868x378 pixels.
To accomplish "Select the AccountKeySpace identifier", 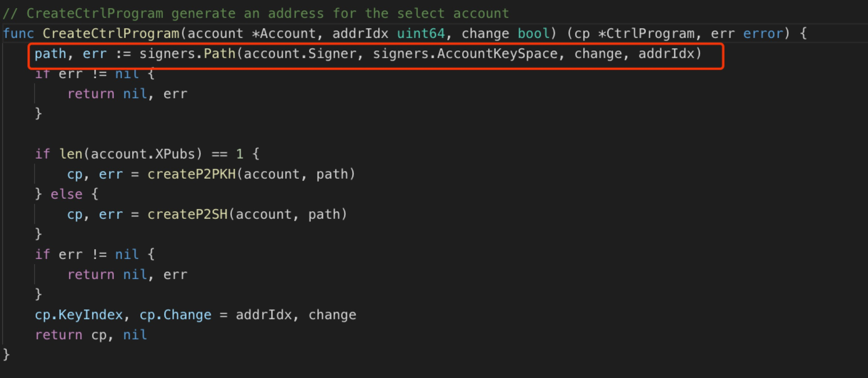I will point(497,54).
